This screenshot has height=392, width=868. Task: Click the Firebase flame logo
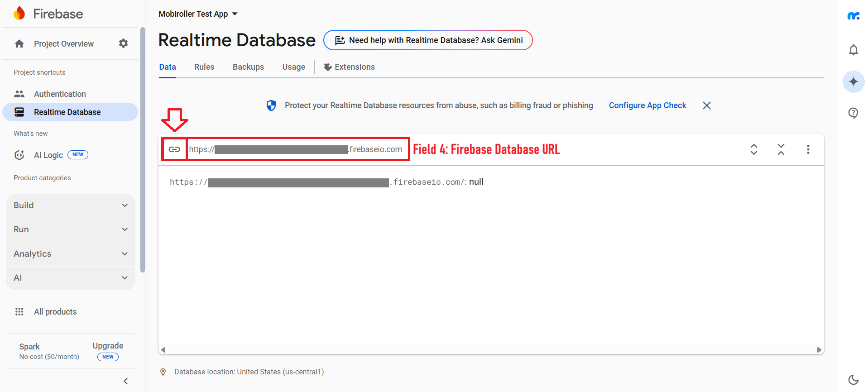(19, 14)
